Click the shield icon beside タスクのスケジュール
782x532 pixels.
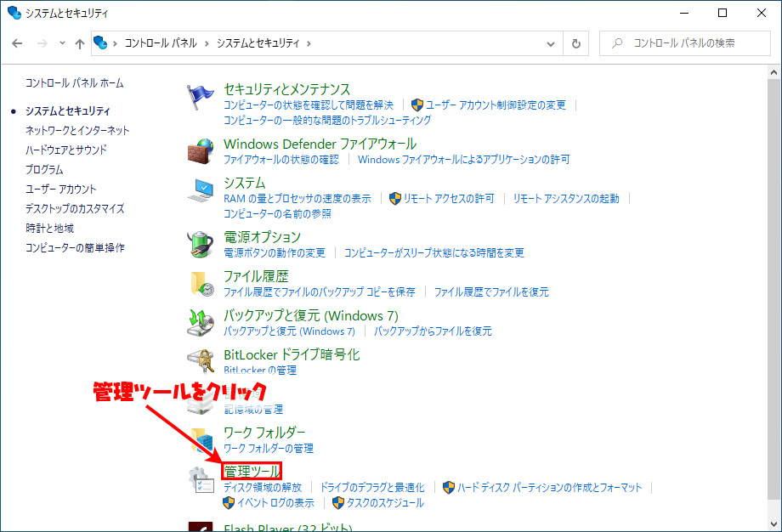(338, 502)
